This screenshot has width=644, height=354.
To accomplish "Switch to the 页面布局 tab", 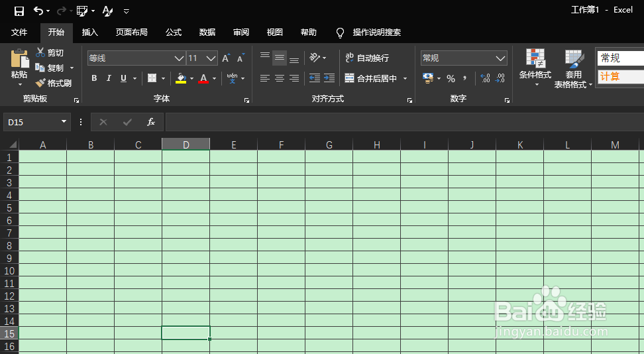I will [131, 32].
